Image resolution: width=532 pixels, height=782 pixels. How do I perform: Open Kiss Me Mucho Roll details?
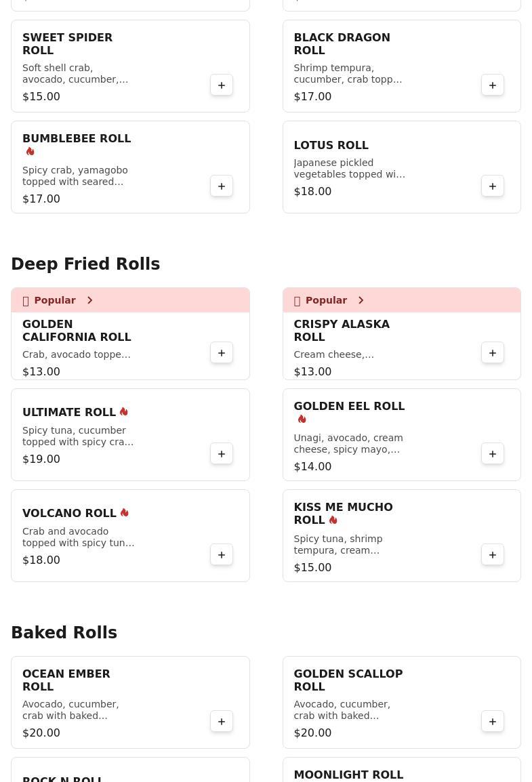[401, 535]
